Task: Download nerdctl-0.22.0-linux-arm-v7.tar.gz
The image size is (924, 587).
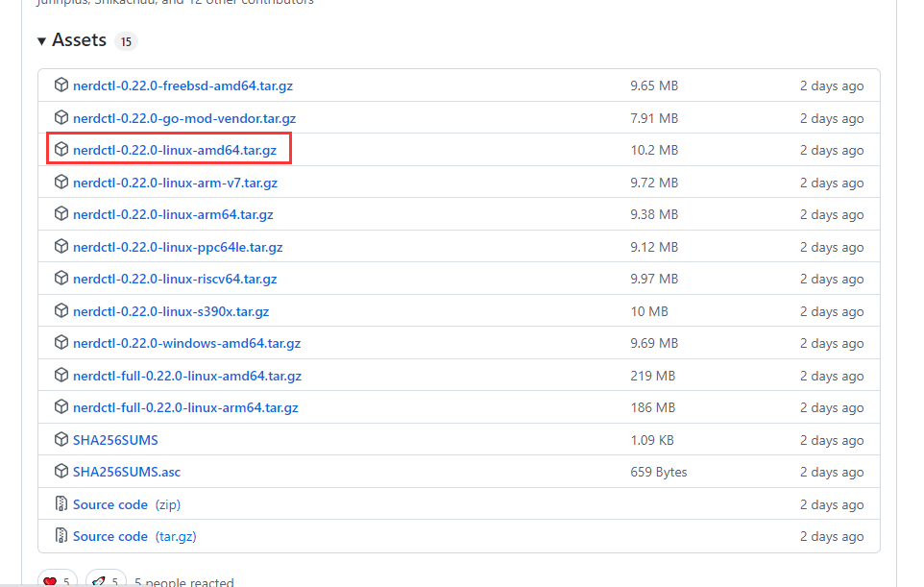Action: [175, 183]
